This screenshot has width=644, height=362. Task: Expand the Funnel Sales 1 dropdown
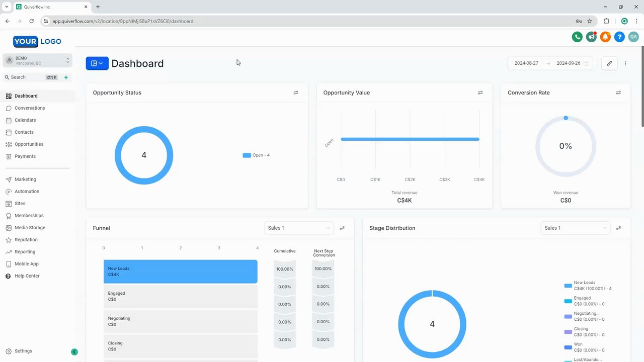pos(299,228)
